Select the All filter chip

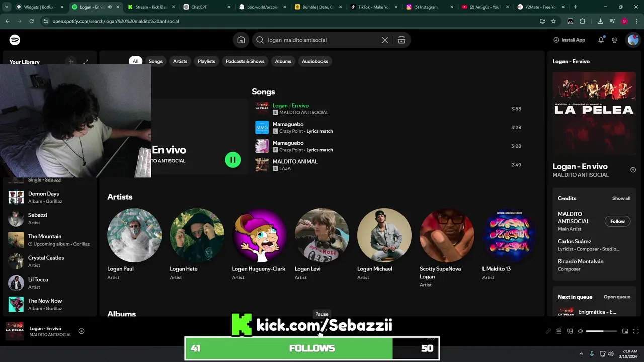[135, 61]
